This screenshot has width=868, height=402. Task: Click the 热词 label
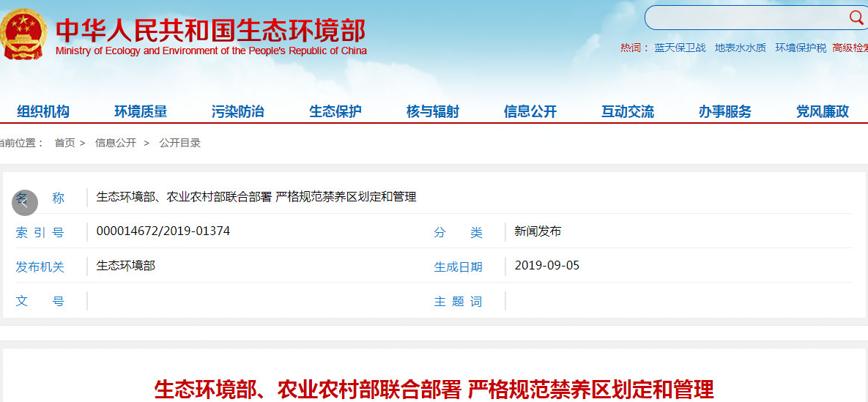tap(634, 48)
